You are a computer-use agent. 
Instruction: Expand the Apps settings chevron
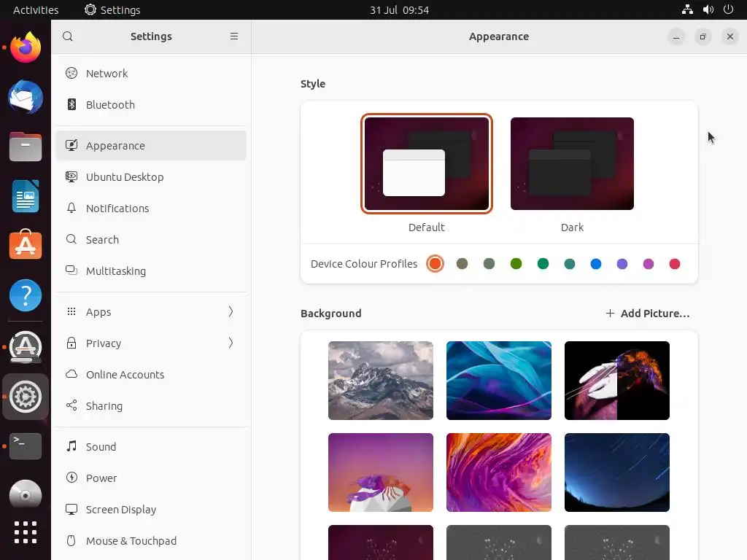point(231,311)
